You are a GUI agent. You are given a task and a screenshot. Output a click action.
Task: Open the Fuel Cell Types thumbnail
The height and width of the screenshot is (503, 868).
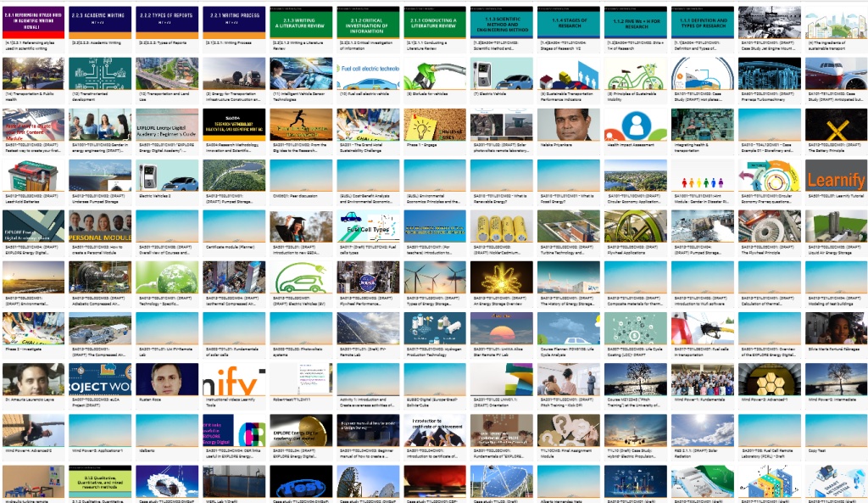365,227
